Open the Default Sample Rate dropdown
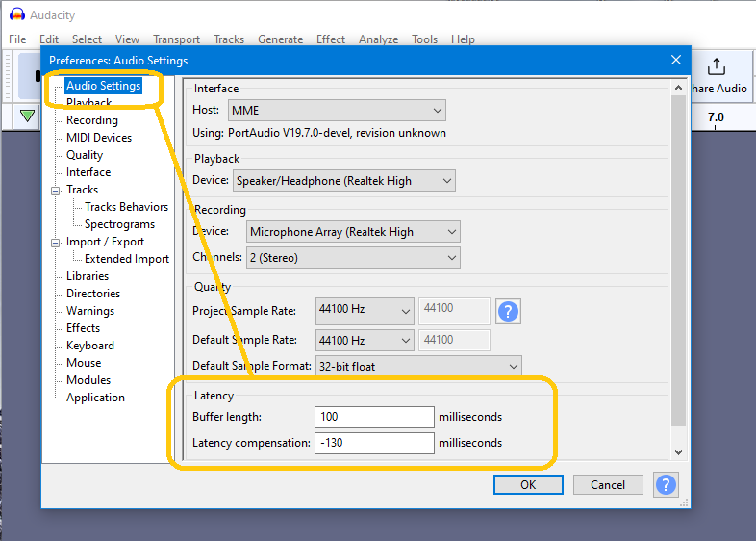 365,340
